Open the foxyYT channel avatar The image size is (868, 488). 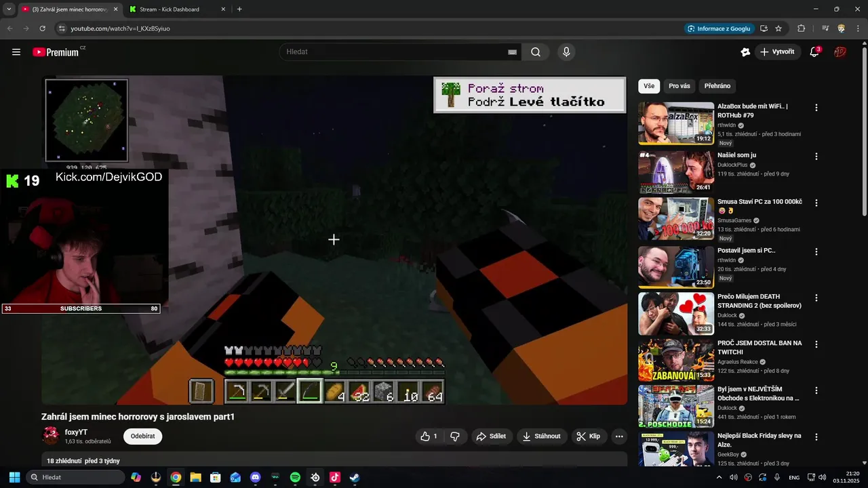(x=51, y=436)
